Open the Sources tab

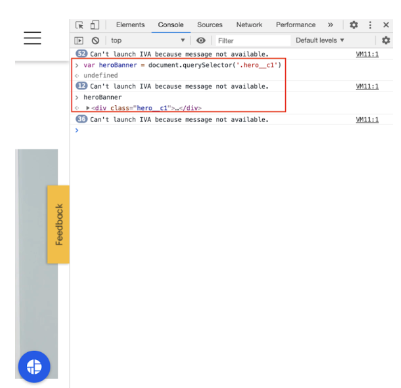(210, 25)
